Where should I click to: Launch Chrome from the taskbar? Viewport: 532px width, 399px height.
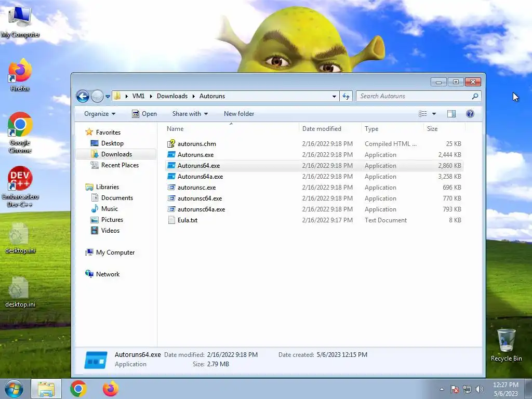(78, 389)
